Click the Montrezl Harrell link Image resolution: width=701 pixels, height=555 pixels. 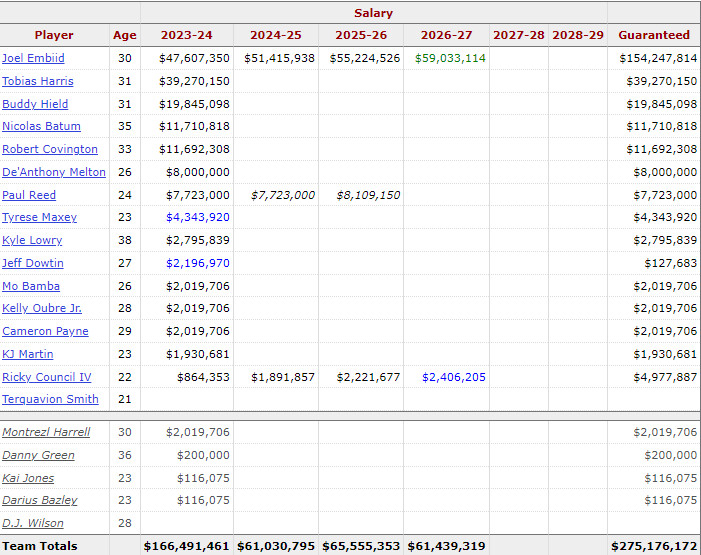(46, 432)
